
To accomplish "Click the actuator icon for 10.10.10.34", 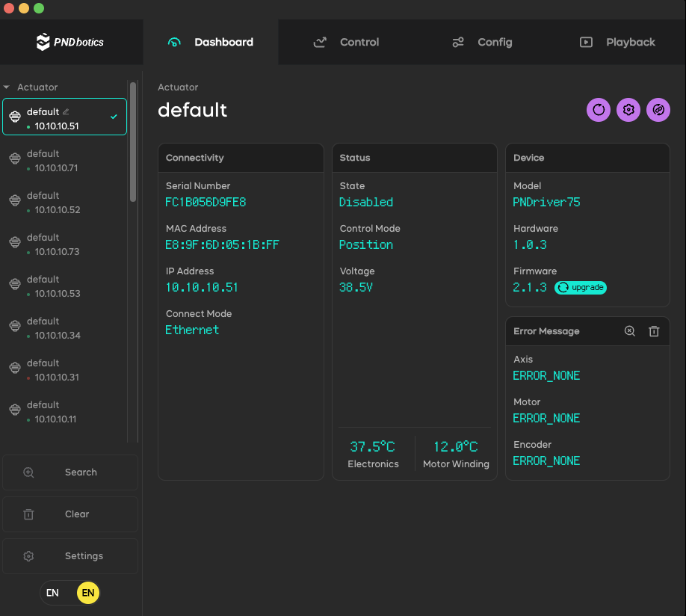I will tap(15, 326).
